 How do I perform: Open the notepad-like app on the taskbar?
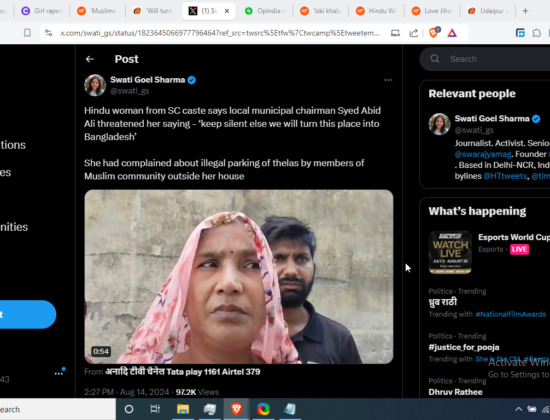[290, 409]
